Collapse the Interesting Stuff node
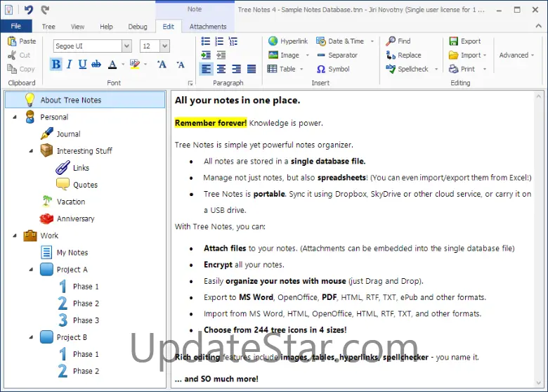The height and width of the screenshot is (392, 548). [31, 151]
